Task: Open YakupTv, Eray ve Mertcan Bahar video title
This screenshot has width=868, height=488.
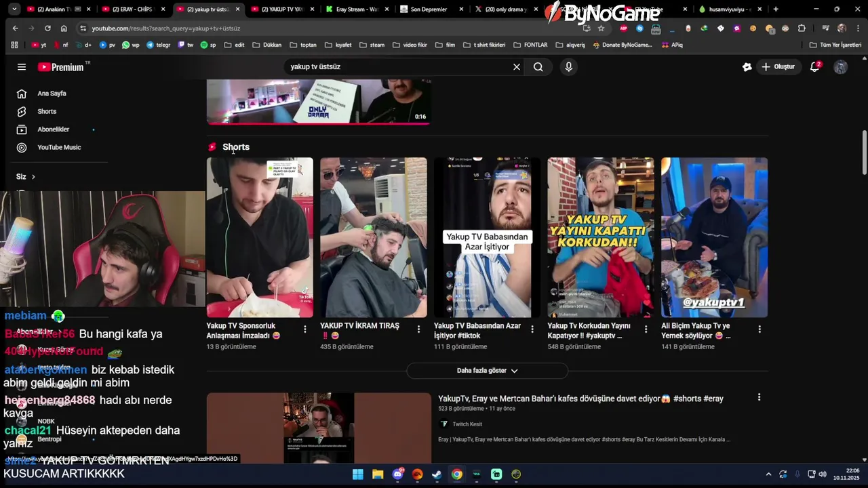Action: click(580, 399)
